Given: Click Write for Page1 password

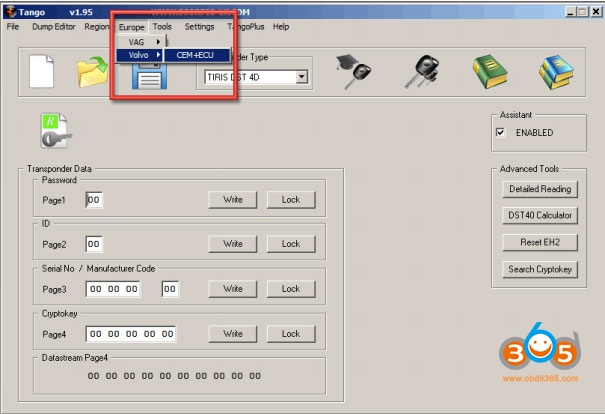Looking at the screenshot, I should [233, 200].
